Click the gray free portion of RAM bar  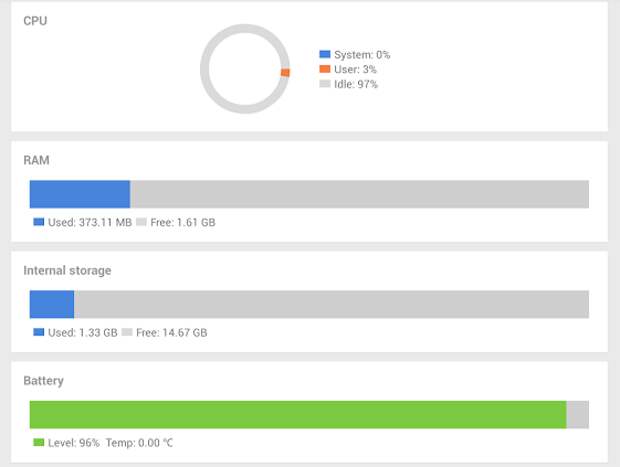click(x=360, y=194)
